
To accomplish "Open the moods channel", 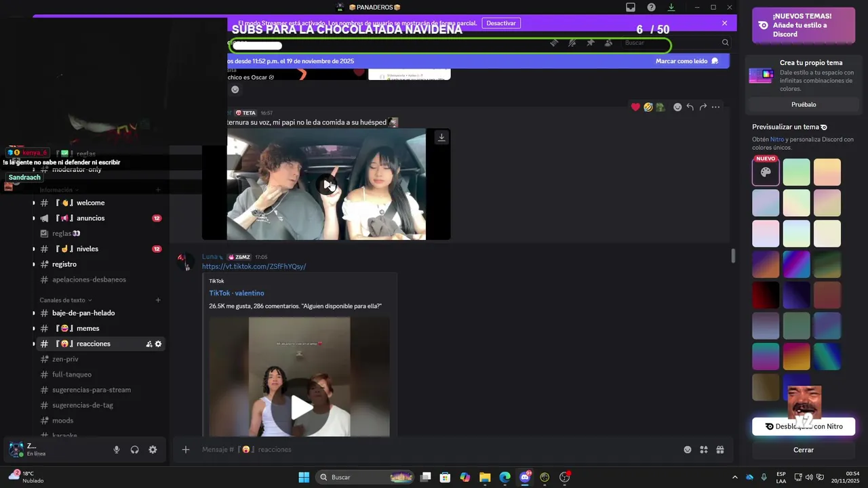I will pyautogui.click(x=100, y=421).
